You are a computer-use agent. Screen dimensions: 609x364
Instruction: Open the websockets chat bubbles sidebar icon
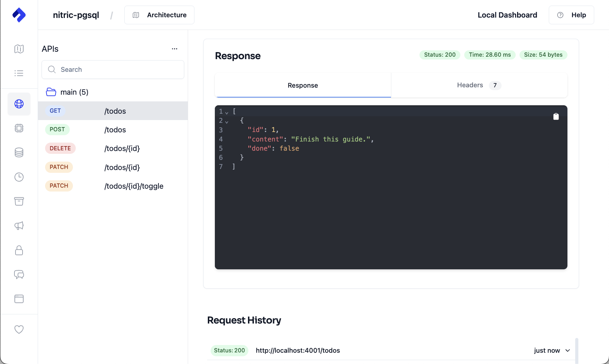19,275
